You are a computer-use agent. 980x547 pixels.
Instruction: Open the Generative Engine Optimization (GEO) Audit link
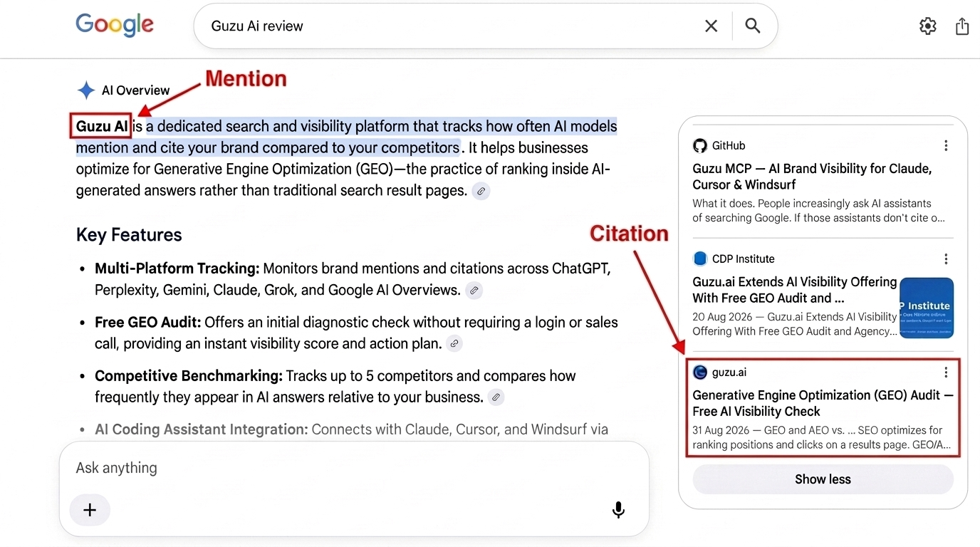coord(823,403)
